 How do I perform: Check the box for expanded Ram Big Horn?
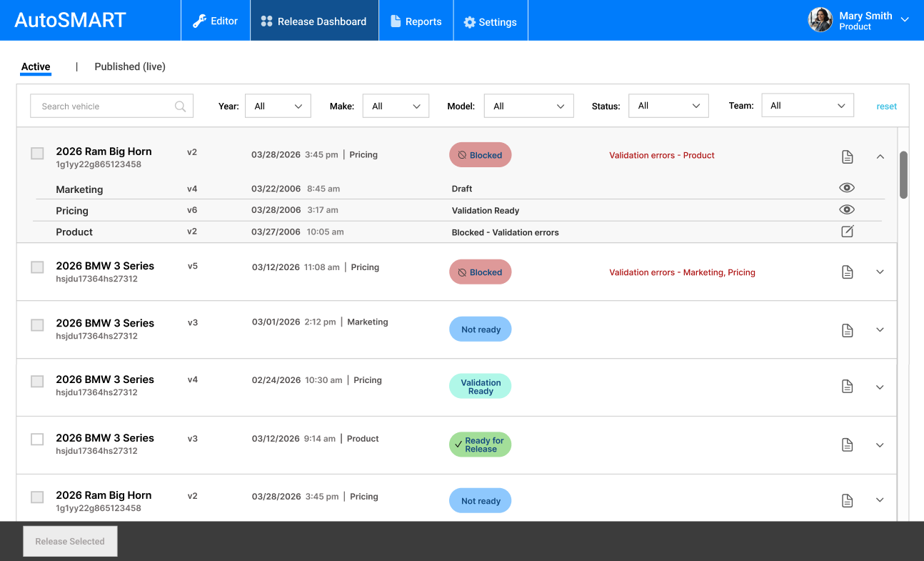pyautogui.click(x=37, y=153)
